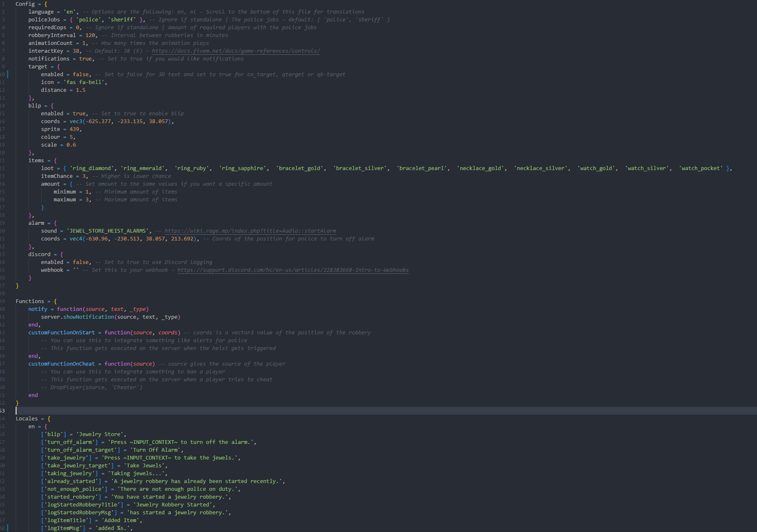Click 'Jewelry Robbery Started' string

coord(172,505)
